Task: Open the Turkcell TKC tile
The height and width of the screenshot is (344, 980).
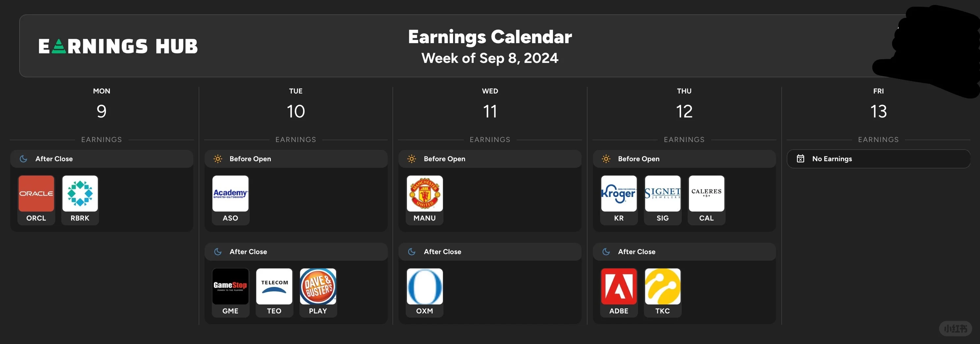Action: tap(662, 293)
